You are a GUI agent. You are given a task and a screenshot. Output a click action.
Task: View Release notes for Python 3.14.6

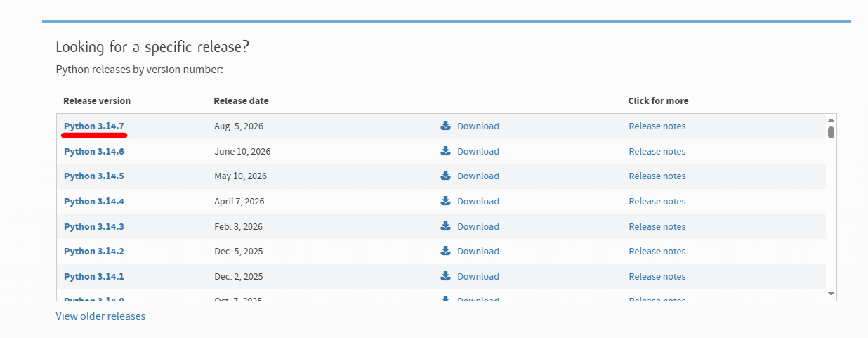pyautogui.click(x=657, y=151)
